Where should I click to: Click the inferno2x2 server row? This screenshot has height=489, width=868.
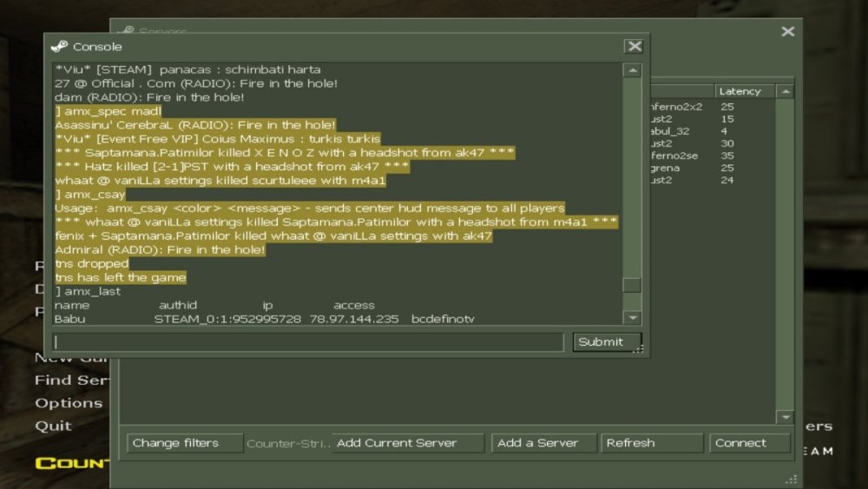tap(713, 107)
